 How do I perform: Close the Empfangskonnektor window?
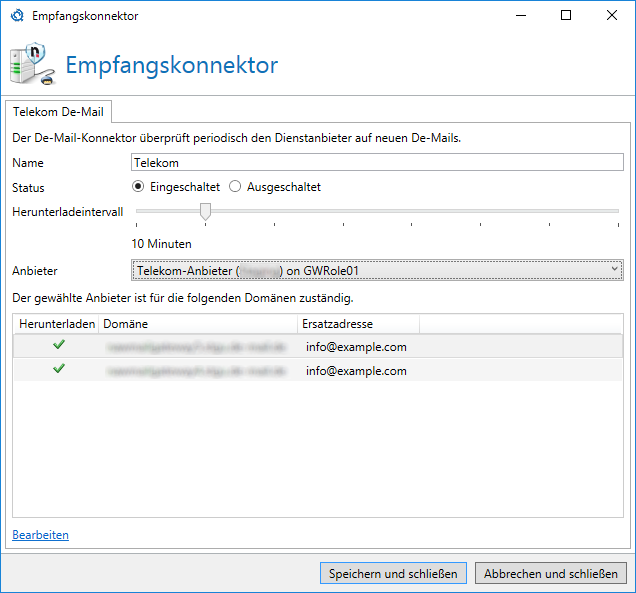point(612,15)
